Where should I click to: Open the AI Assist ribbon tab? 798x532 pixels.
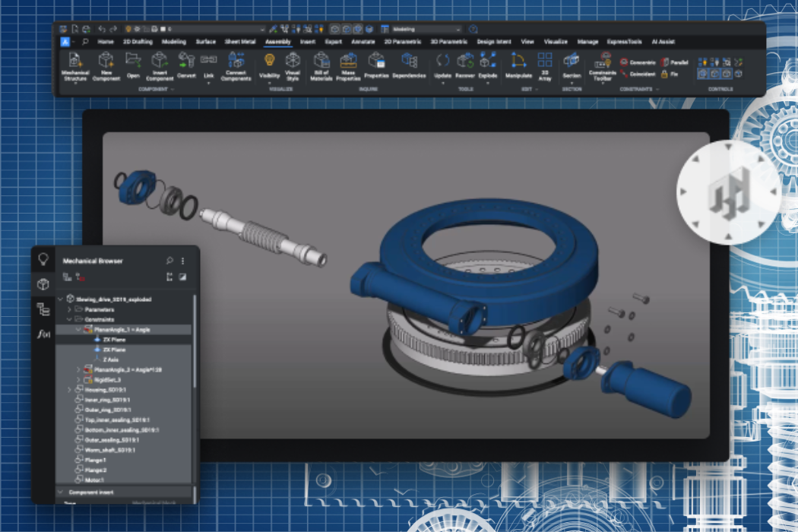tap(663, 42)
